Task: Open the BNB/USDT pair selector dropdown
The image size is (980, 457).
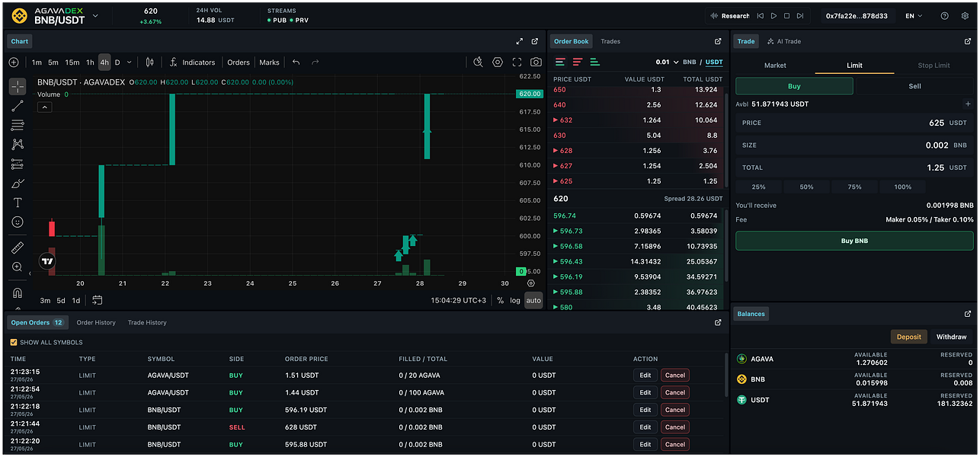Action: 95,15
